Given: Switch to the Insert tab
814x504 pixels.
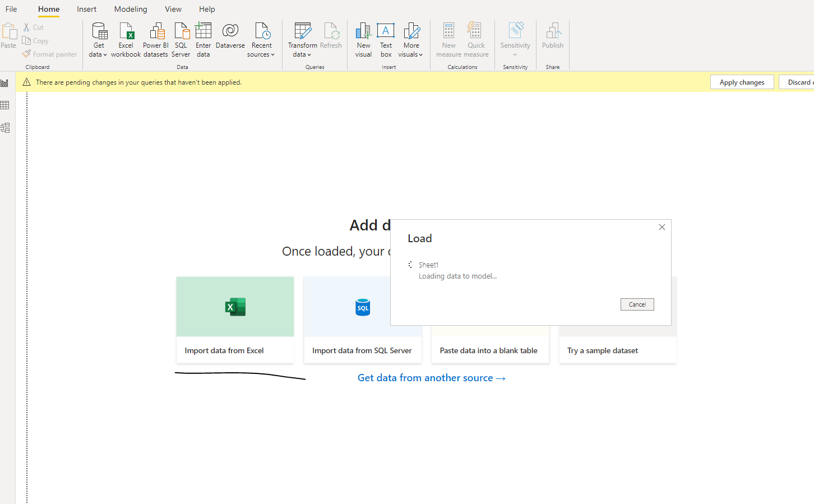Looking at the screenshot, I should pyautogui.click(x=86, y=9).
